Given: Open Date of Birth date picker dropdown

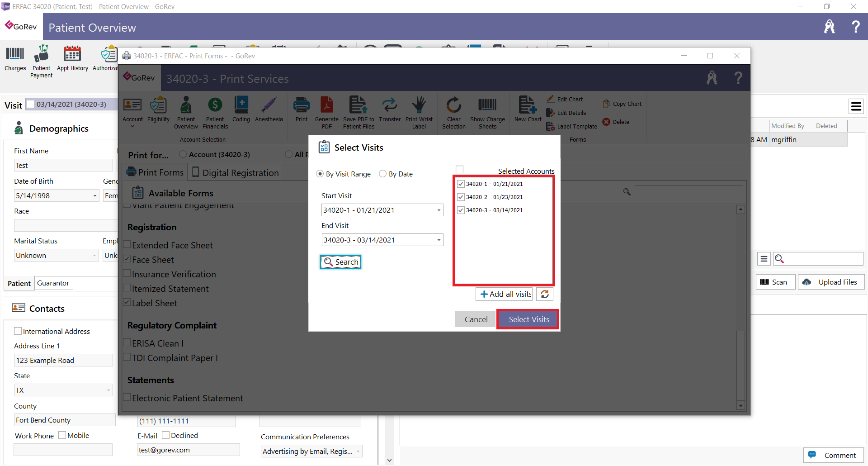Looking at the screenshot, I should click(94, 196).
